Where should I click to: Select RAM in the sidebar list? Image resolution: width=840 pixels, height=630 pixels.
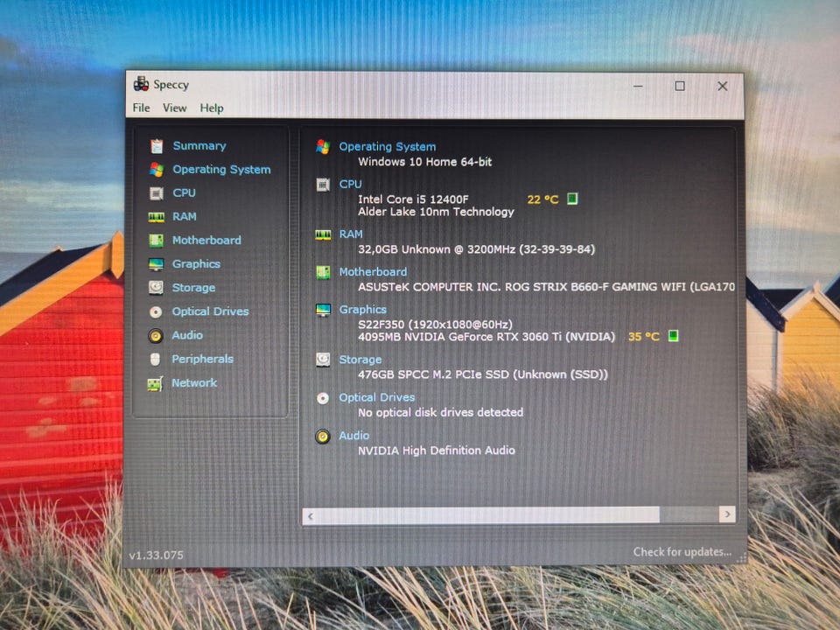[185, 216]
